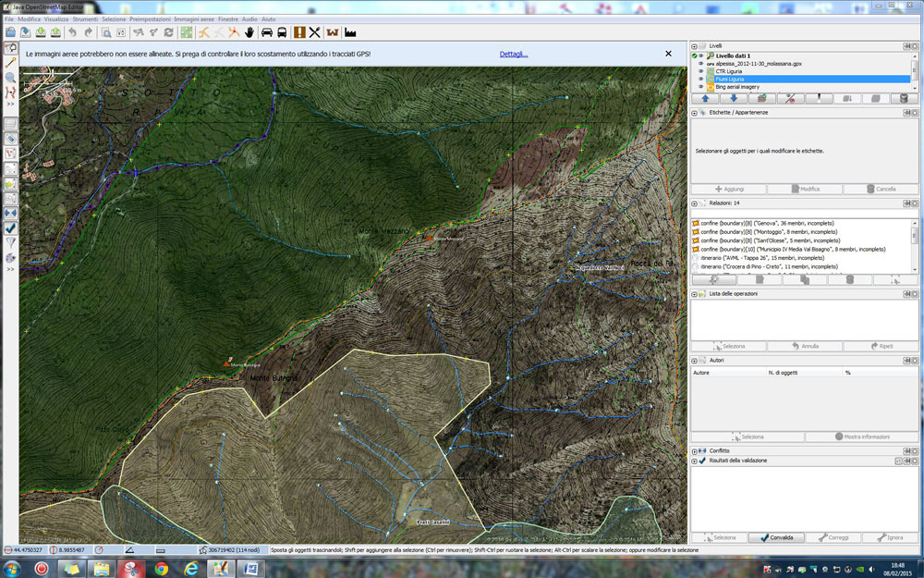
Task: Open the Immagini aeree menu
Action: point(194,18)
